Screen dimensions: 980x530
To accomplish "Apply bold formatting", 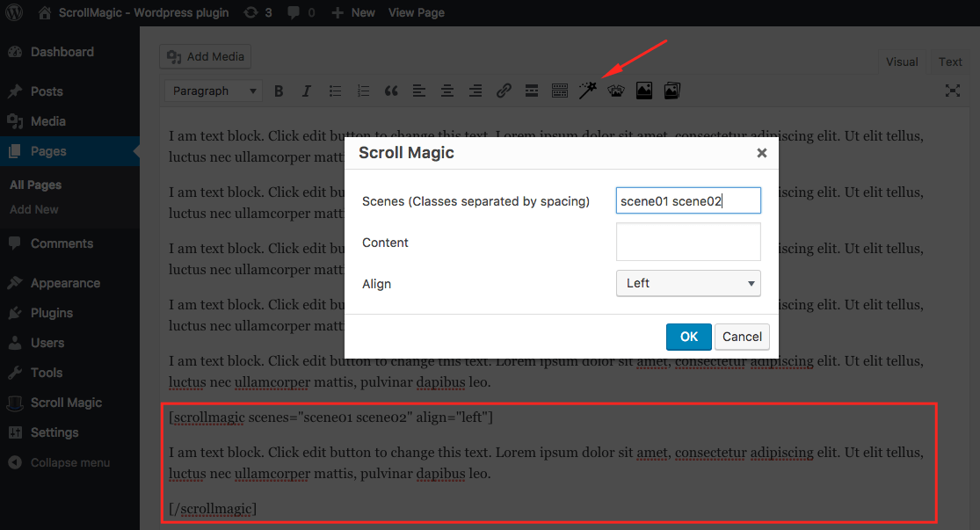I will pos(279,91).
